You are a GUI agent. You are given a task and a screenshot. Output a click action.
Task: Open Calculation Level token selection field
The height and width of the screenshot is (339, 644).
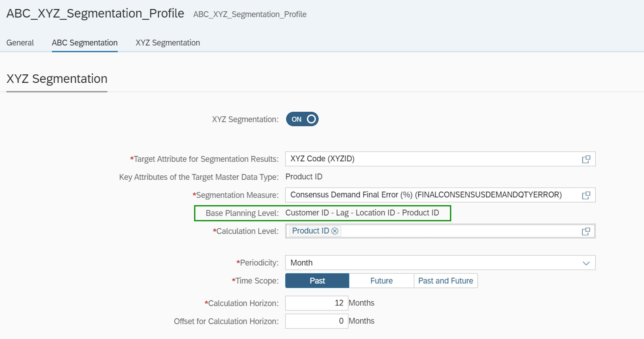pyautogui.click(x=425, y=231)
